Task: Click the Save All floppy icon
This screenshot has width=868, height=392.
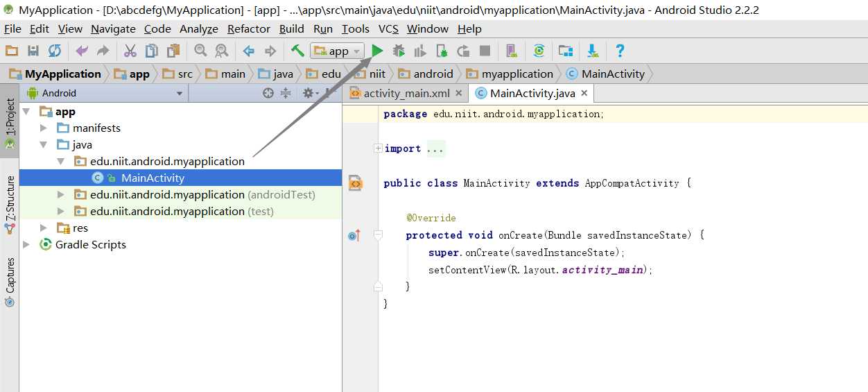Action: (33, 51)
